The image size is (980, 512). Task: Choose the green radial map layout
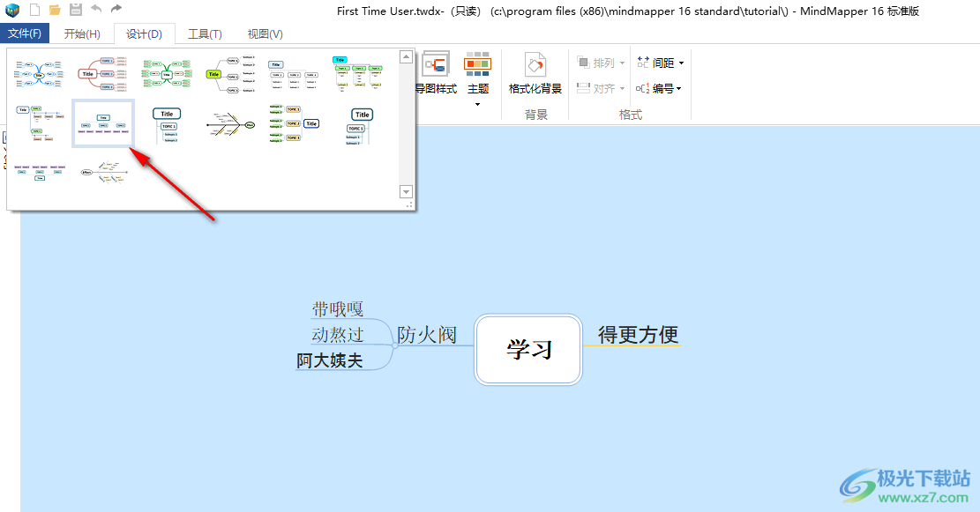(x=167, y=74)
